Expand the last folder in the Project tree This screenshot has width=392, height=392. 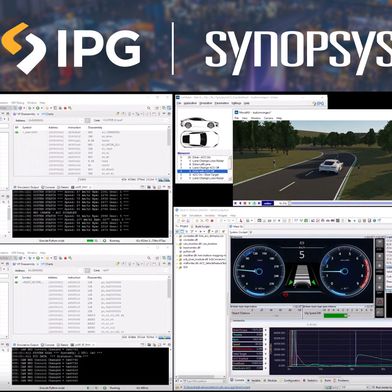[177, 267]
